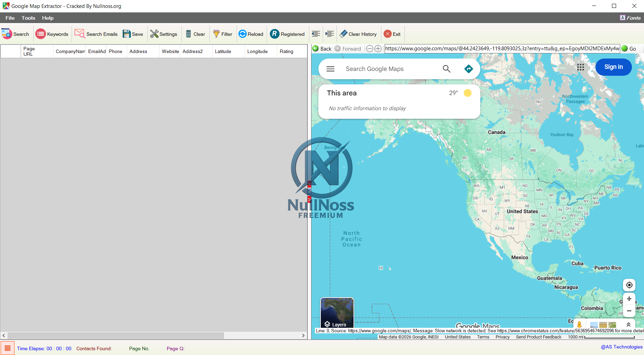Click the Search Google Maps field
644x355 pixels.
tap(389, 69)
